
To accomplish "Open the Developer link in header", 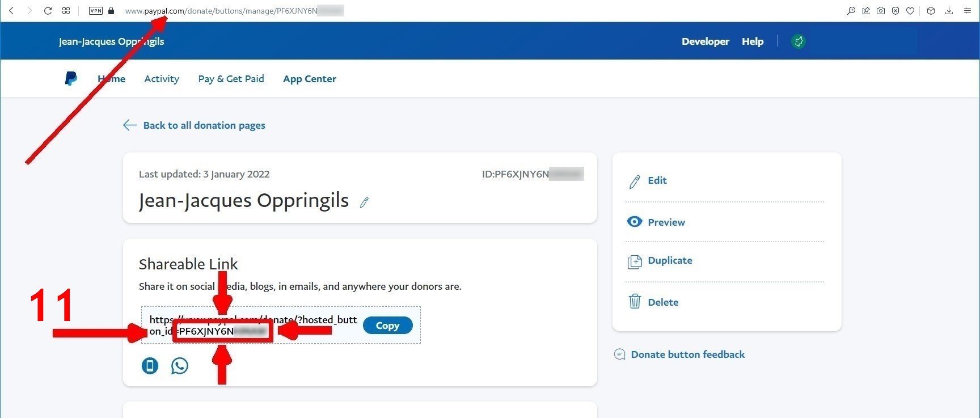I will pyautogui.click(x=706, y=41).
